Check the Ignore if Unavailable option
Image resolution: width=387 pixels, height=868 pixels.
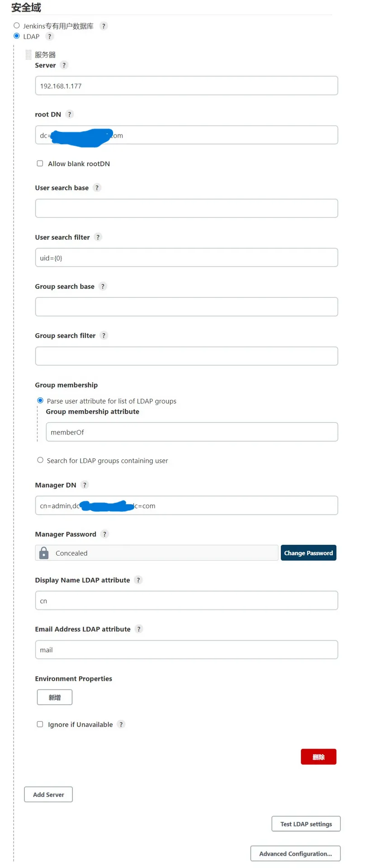coord(40,724)
